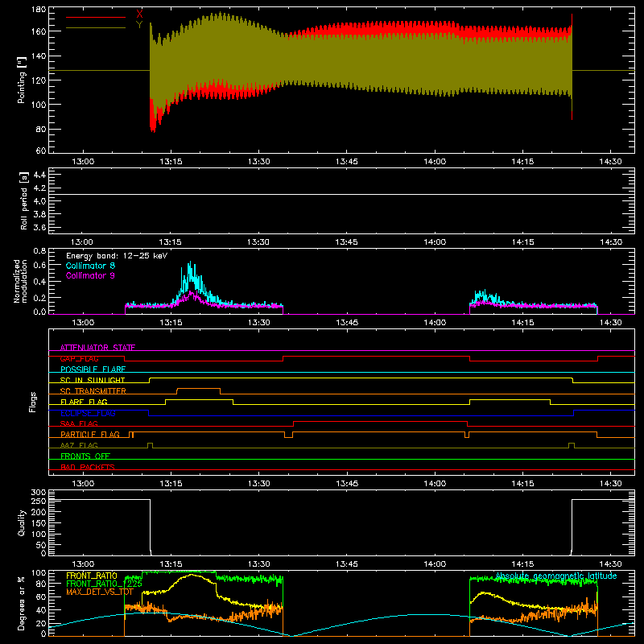The width and height of the screenshot is (644, 644).
Task: Click the 300 tick on Quality axis
Action: [39, 493]
